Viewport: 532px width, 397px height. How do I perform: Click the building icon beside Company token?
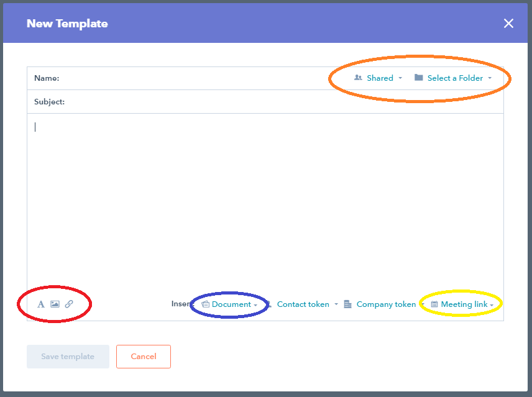pyautogui.click(x=347, y=304)
